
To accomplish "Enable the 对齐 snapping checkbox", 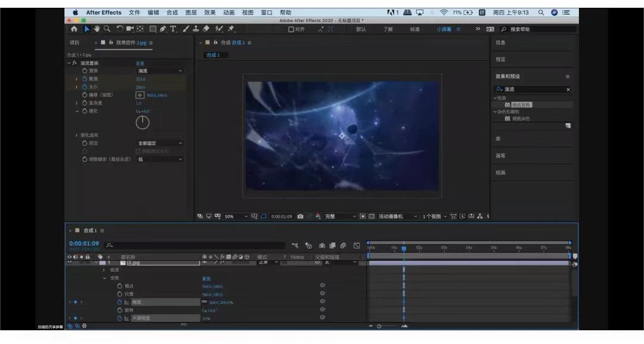I will pyautogui.click(x=292, y=29).
